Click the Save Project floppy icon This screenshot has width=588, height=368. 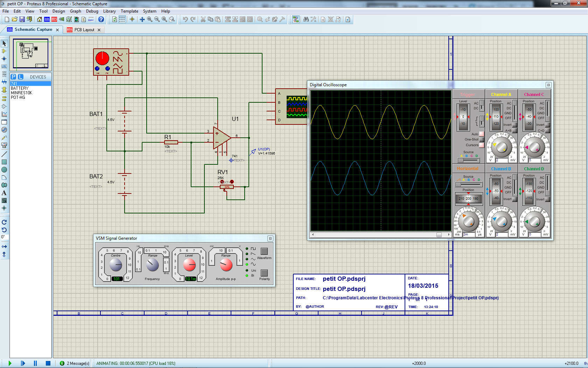pos(22,20)
